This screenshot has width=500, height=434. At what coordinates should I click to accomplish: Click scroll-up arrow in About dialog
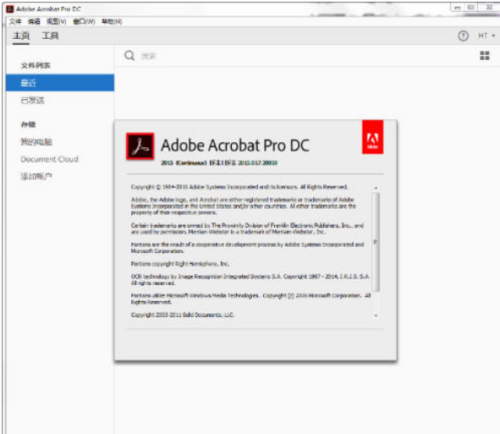376,188
